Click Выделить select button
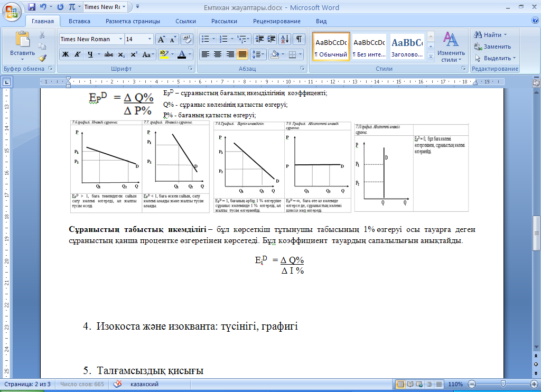The width and height of the screenshot is (541, 392). coord(495,58)
